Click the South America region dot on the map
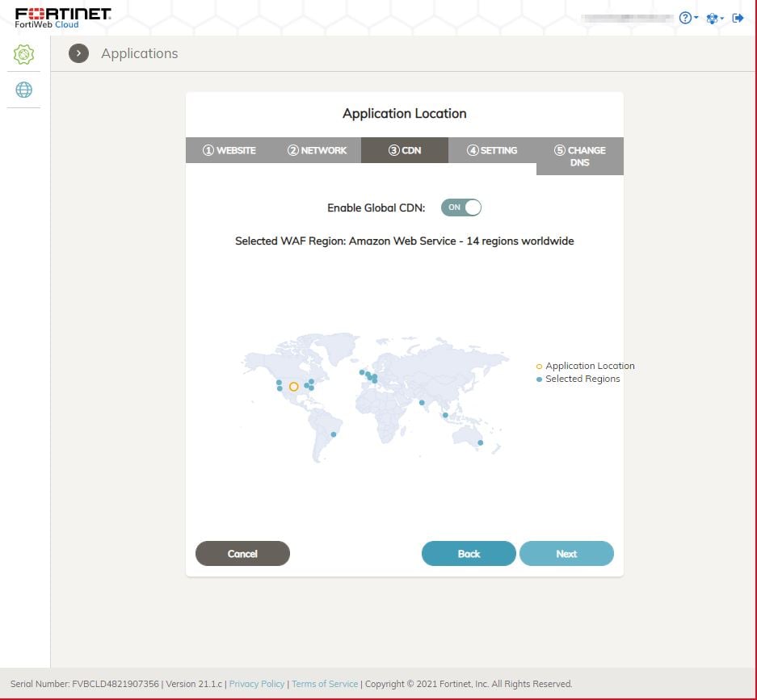This screenshot has width=757, height=700. tap(334, 434)
